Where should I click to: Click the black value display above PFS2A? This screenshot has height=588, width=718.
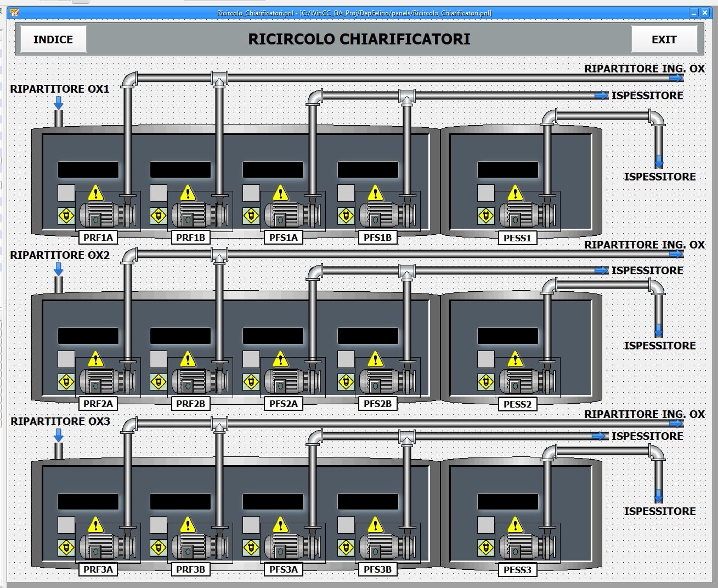pos(273,336)
